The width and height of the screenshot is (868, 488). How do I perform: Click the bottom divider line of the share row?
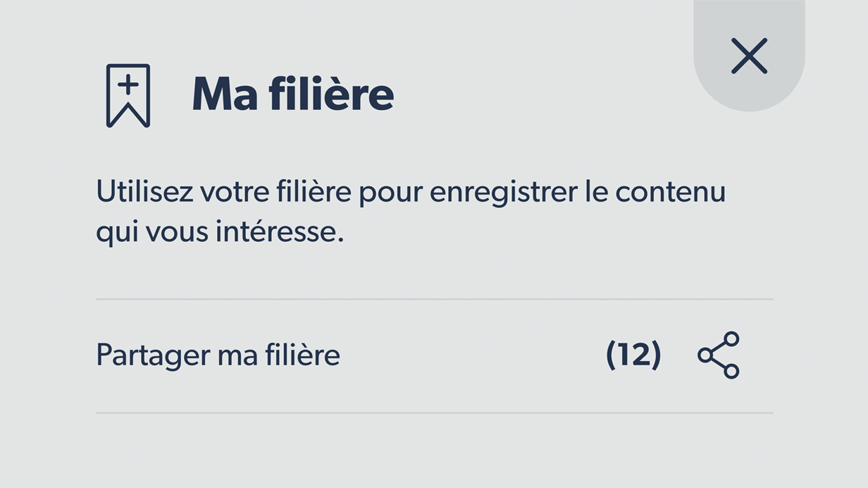[434, 410]
